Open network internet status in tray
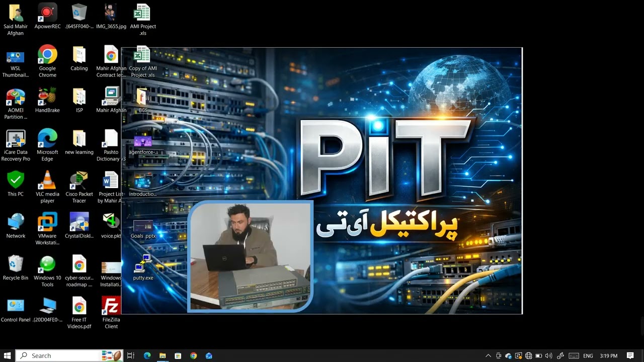Viewport: 644px width, 362px height. [529, 355]
